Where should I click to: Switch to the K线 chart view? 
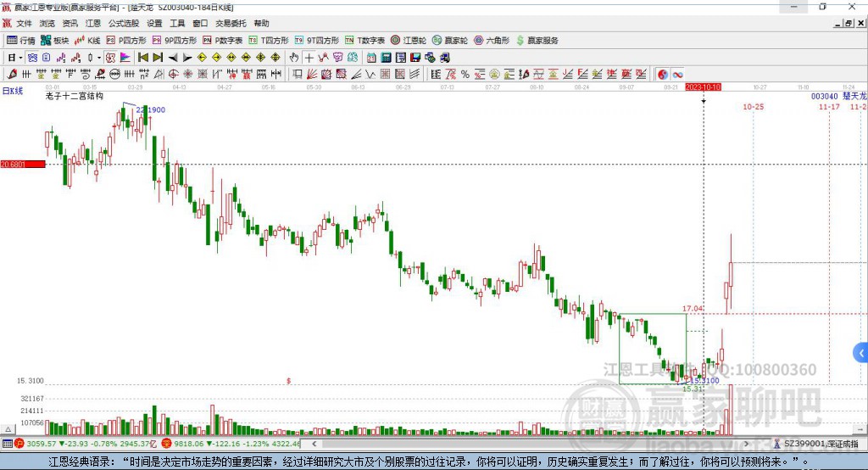(87, 41)
